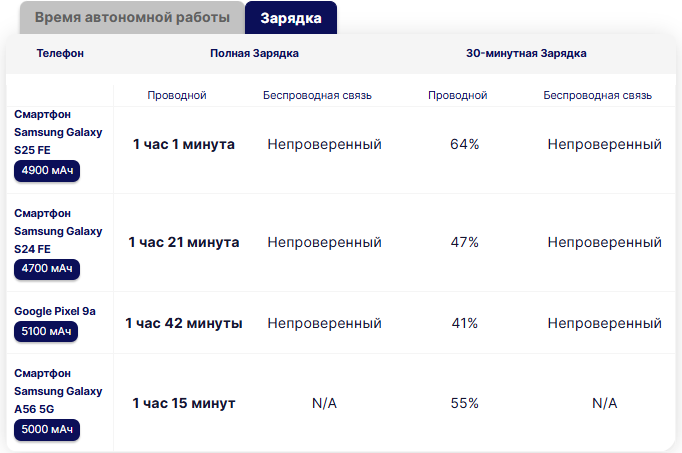This screenshot has height=453, width=682.
Task: Select the Зарядка tab
Action: click(x=290, y=19)
